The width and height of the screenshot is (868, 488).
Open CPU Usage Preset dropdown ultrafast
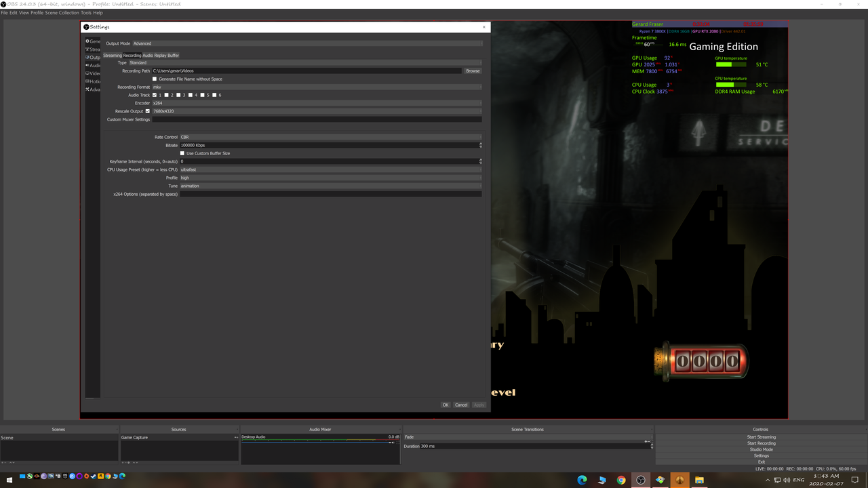coord(331,169)
